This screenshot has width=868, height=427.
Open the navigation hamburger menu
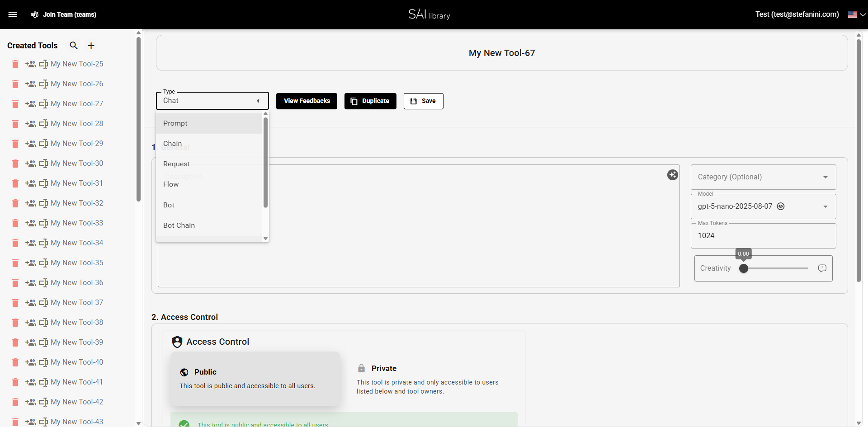click(13, 14)
